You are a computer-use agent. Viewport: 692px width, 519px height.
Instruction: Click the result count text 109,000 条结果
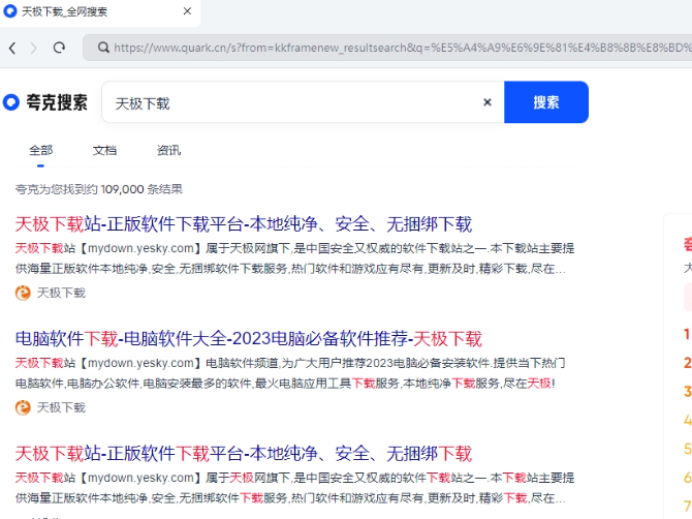142,189
